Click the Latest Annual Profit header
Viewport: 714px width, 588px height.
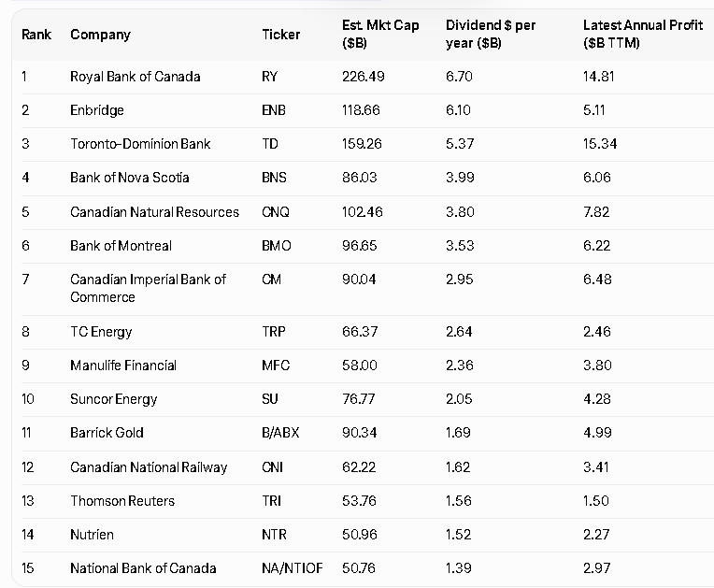pos(642,34)
